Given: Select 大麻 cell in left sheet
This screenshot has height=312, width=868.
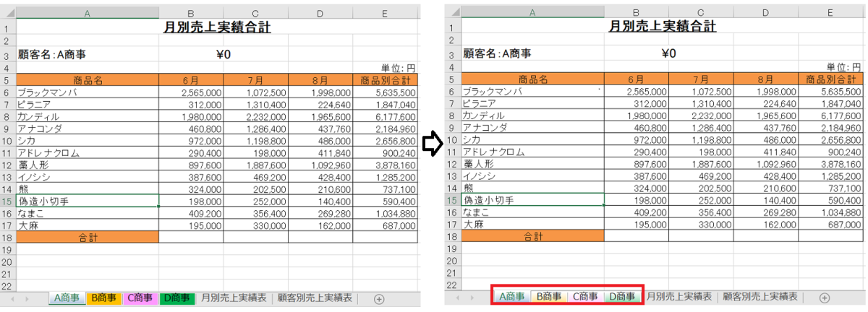Looking at the screenshot, I should [x=88, y=225].
